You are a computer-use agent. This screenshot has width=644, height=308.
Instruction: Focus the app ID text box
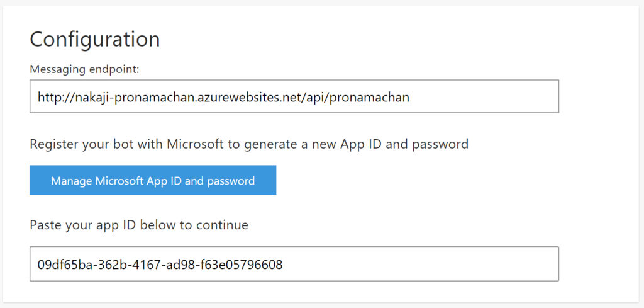click(294, 264)
